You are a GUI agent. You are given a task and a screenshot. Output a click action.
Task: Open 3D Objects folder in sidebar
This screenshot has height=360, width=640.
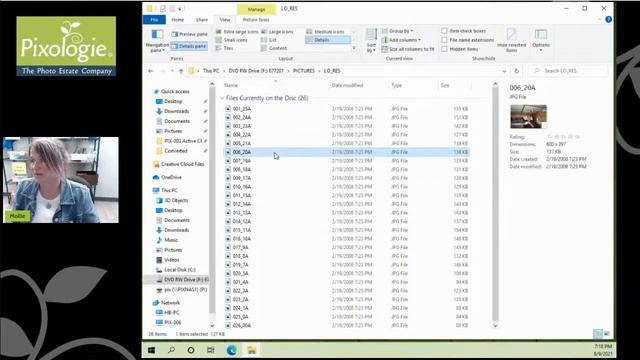172,200
